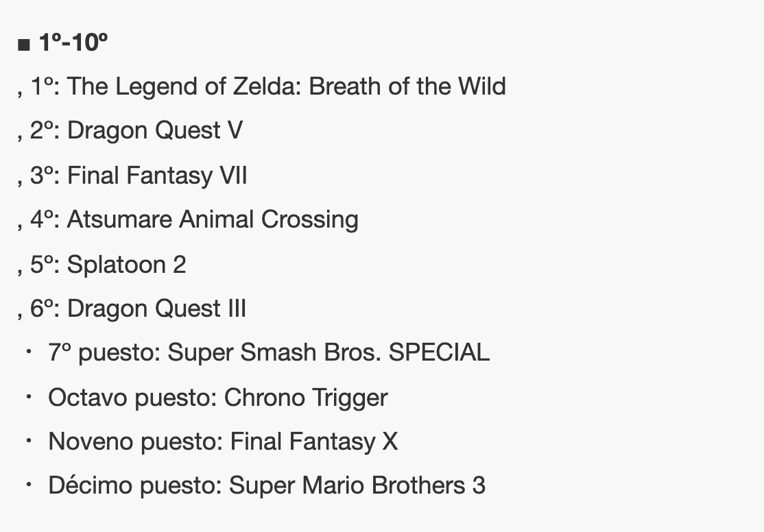This screenshot has width=764, height=532.
Task: Select The Legend of Zelda: Breath of the Wild entry
Action: pyautogui.click(x=286, y=86)
